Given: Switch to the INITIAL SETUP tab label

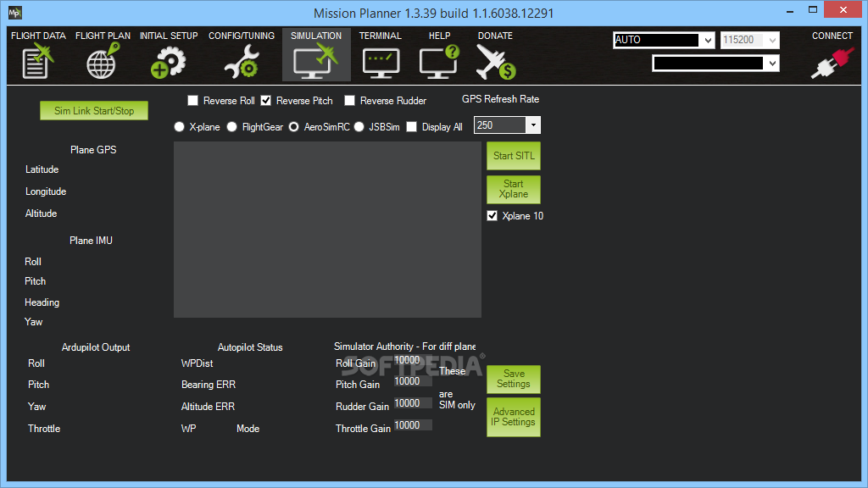Looking at the screenshot, I should (x=169, y=36).
